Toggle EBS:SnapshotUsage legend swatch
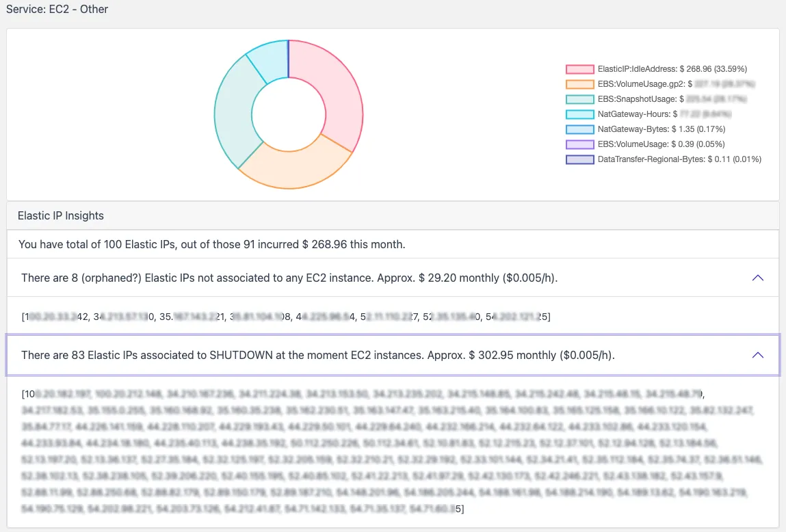 [x=579, y=99]
